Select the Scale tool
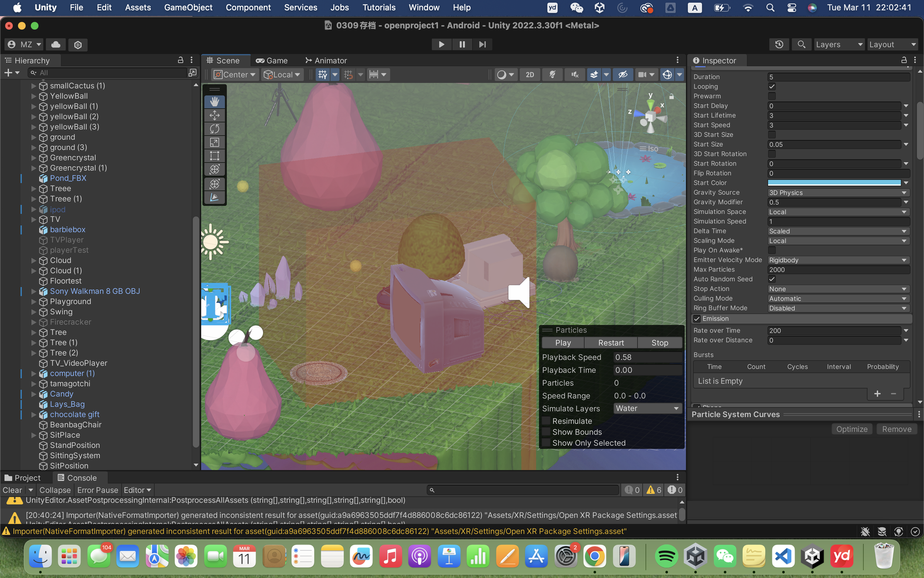This screenshot has height=578, width=924. pyautogui.click(x=214, y=142)
